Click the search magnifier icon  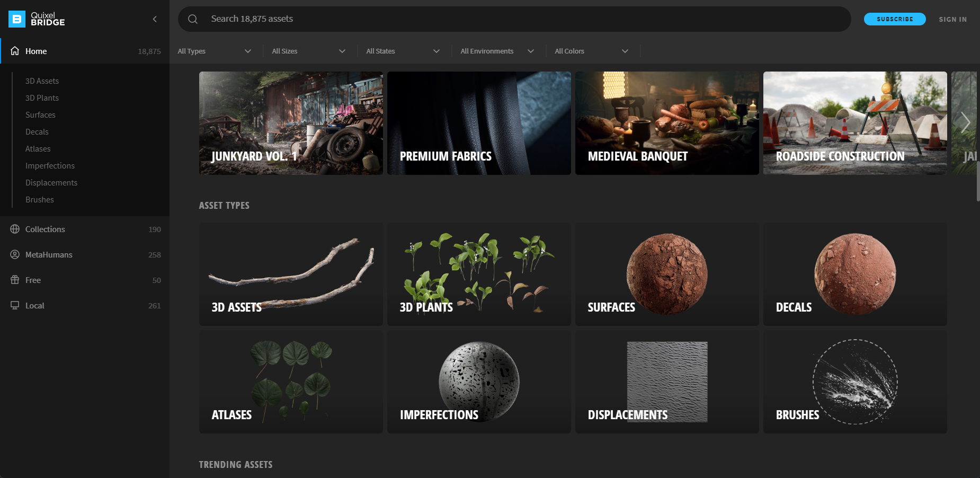(x=193, y=19)
